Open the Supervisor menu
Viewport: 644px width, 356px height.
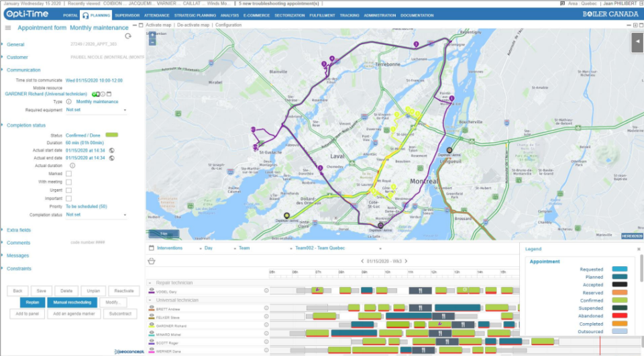[127, 15]
